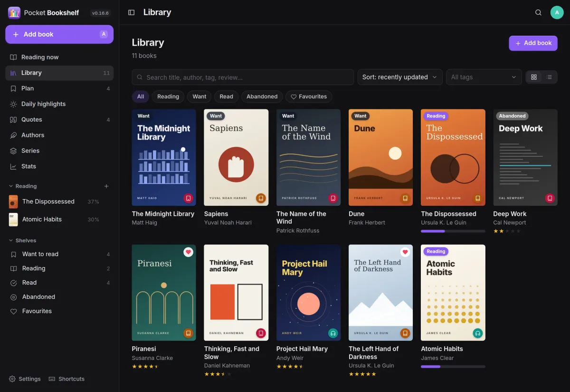Open Series in the sidebar

[59, 151]
